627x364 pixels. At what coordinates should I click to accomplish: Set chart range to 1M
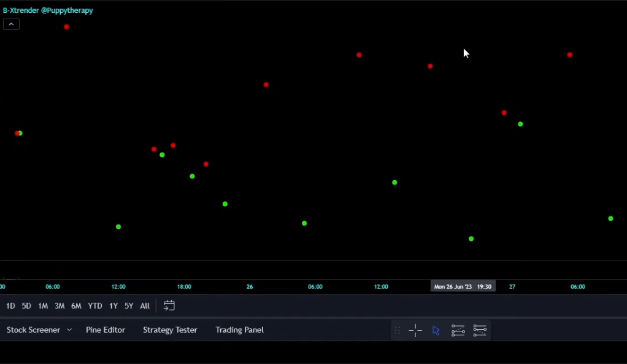(x=43, y=306)
